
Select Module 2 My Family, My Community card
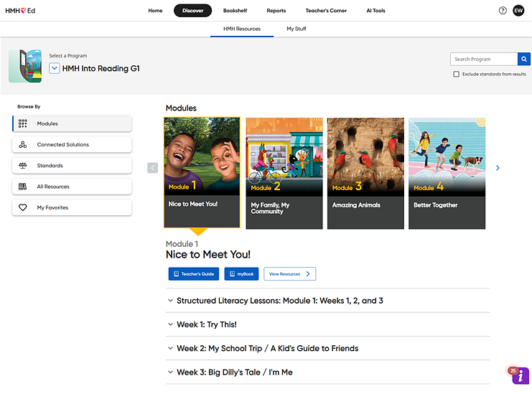(x=284, y=173)
